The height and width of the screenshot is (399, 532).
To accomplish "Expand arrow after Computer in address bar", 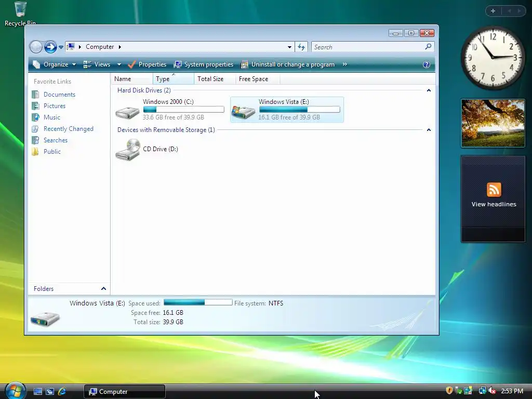I will [x=120, y=47].
